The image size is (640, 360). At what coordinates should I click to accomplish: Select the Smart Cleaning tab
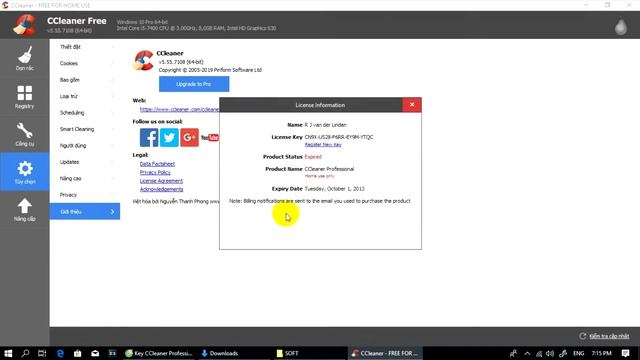click(x=85, y=129)
